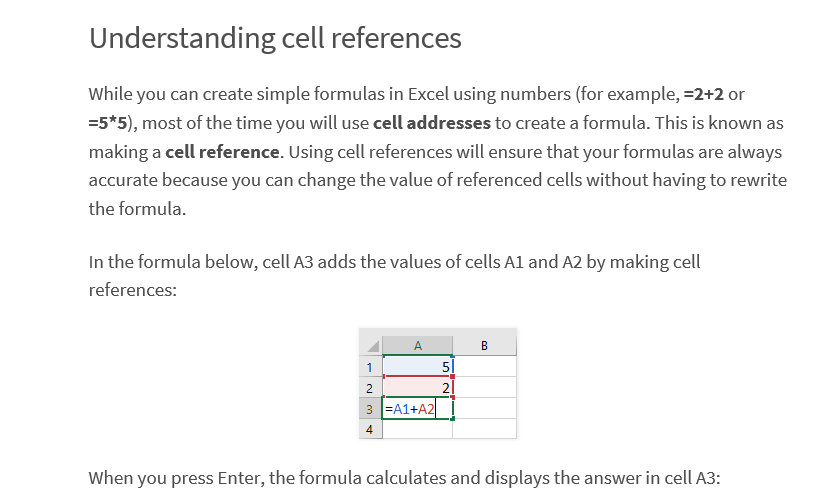
Task: Click row 2 header
Action: (370, 388)
